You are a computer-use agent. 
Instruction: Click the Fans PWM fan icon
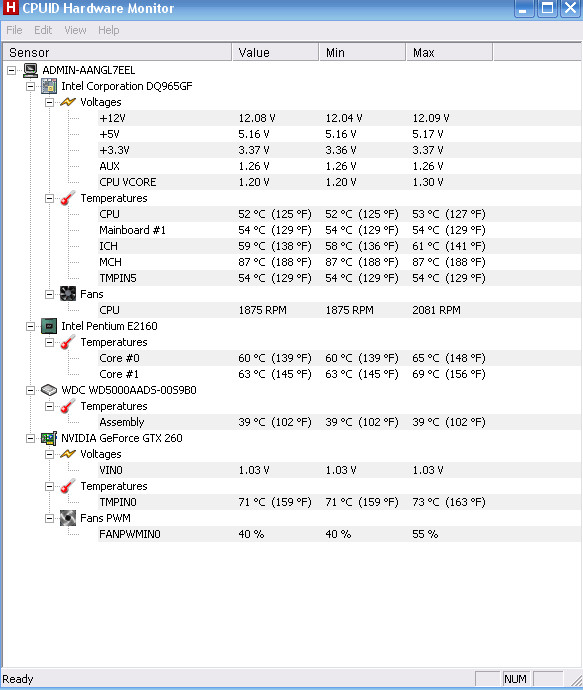68,518
